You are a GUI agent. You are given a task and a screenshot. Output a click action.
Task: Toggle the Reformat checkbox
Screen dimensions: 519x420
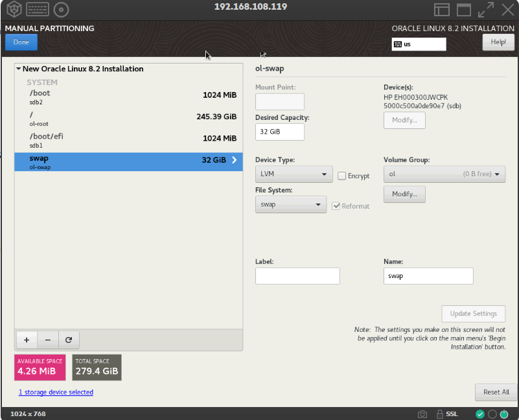336,206
